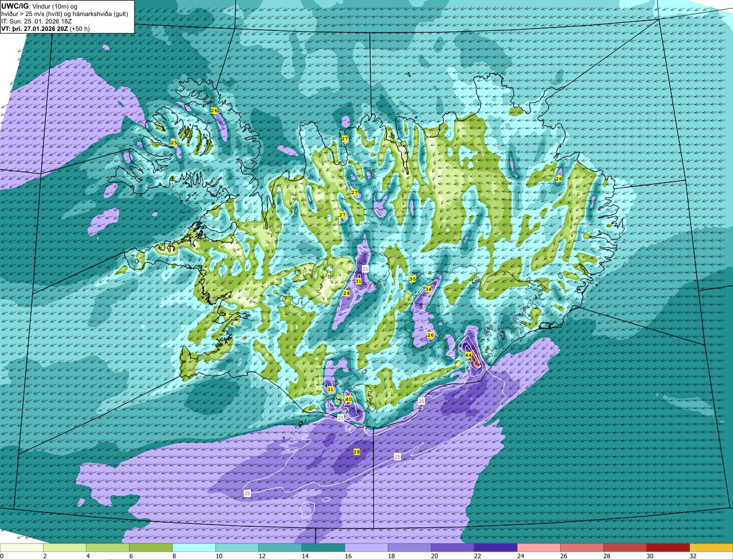The width and height of the screenshot is (733, 560).
Task: Select the yellow 30 gust marker
Action: pyautogui.click(x=412, y=279)
